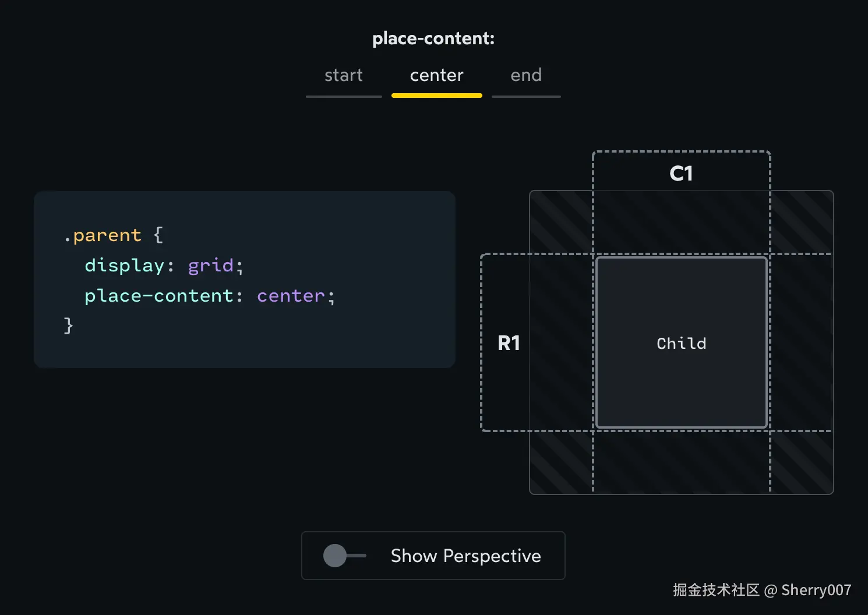
Task: Click the "grid" value in code
Action: pyautogui.click(x=210, y=266)
